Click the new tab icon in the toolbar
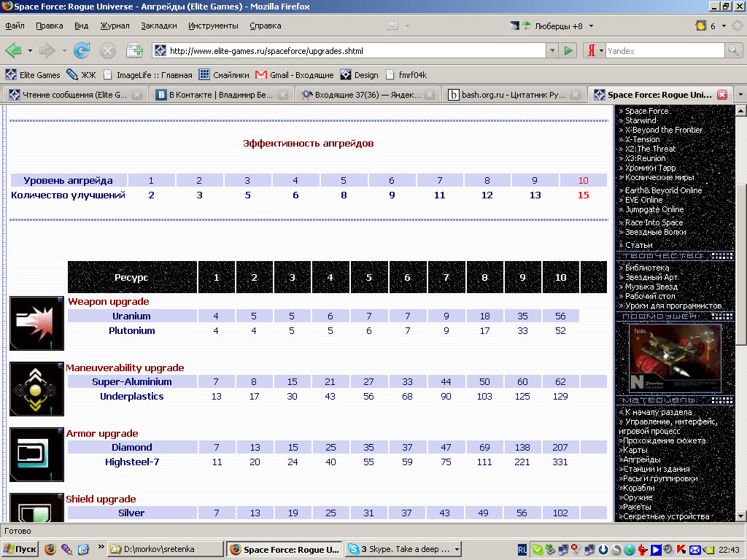 point(134,51)
